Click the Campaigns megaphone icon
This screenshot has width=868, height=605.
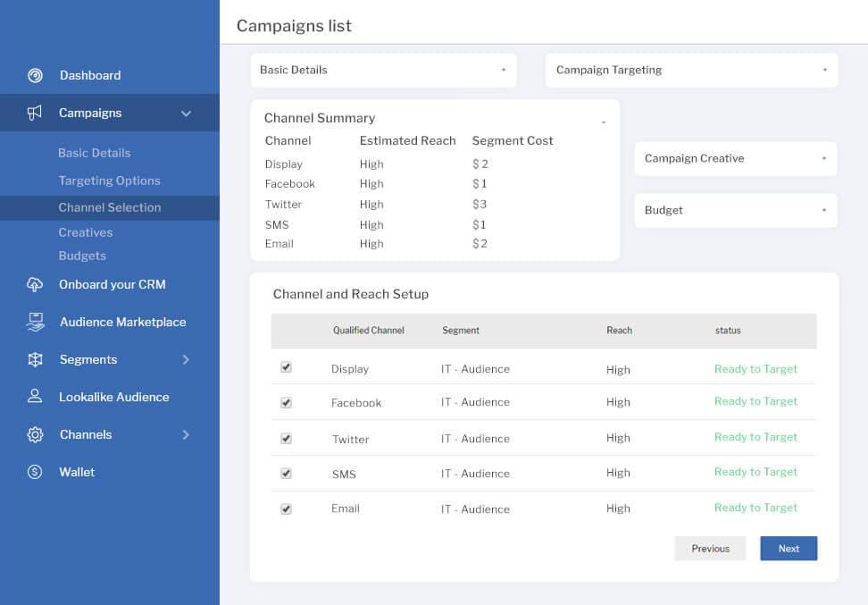34,113
